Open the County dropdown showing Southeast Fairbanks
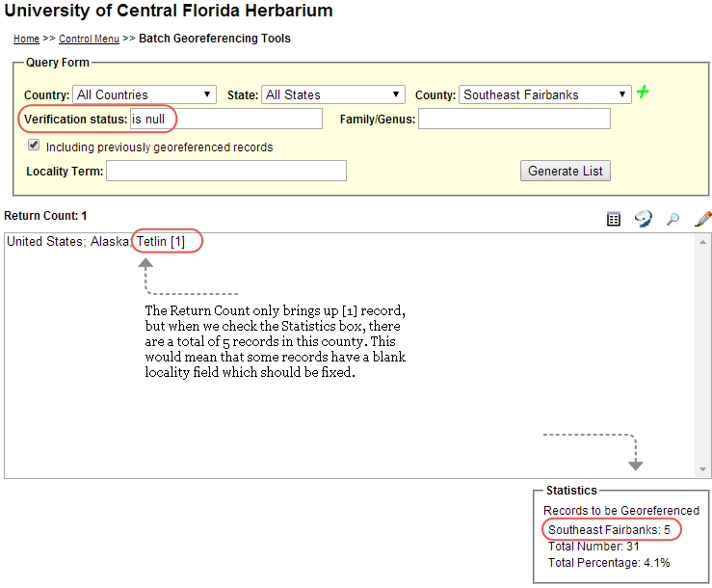 (545, 94)
